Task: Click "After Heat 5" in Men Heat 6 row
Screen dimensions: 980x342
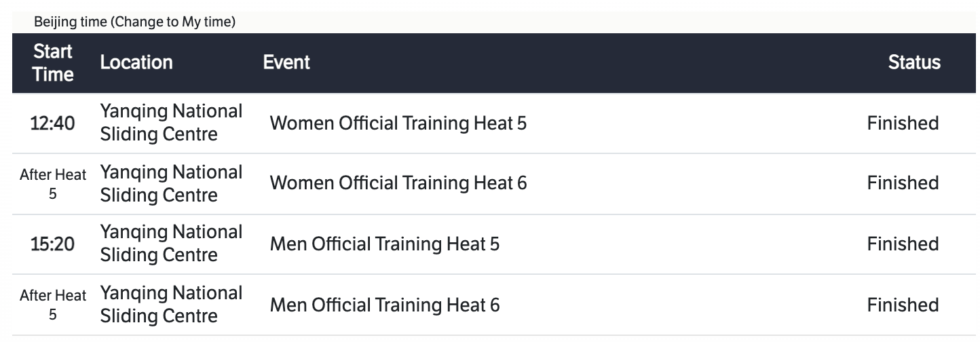Action: [53, 305]
